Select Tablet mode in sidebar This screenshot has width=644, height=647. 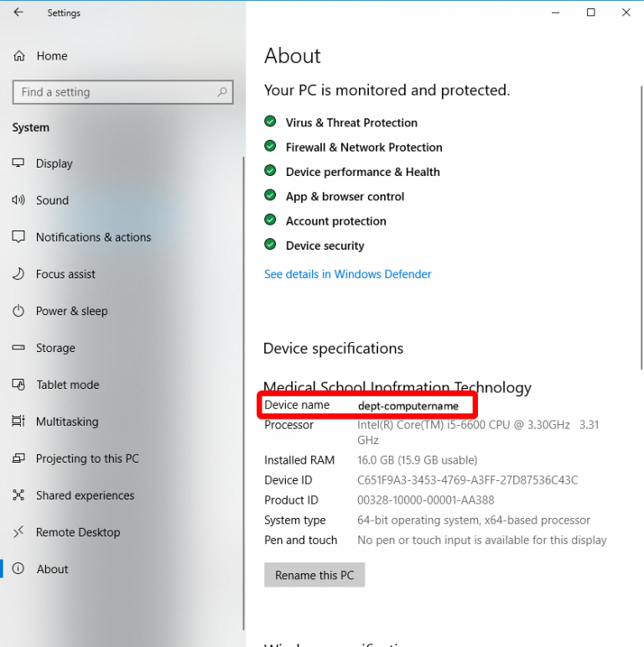67,385
